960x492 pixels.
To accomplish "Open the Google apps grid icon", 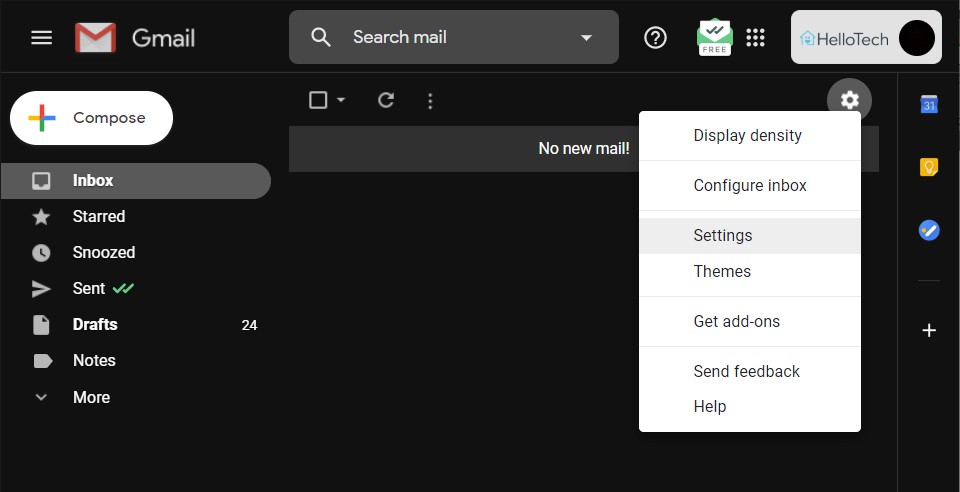I will pyautogui.click(x=756, y=38).
